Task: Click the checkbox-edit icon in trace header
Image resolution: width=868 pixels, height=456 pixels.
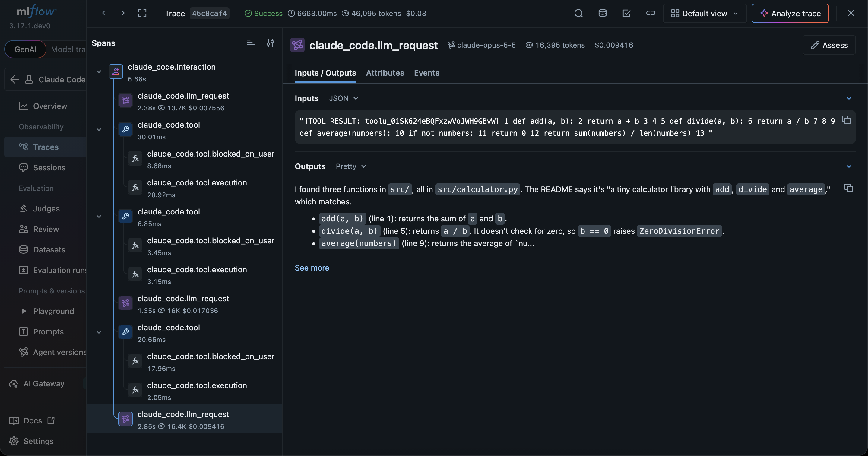Action: tap(626, 14)
